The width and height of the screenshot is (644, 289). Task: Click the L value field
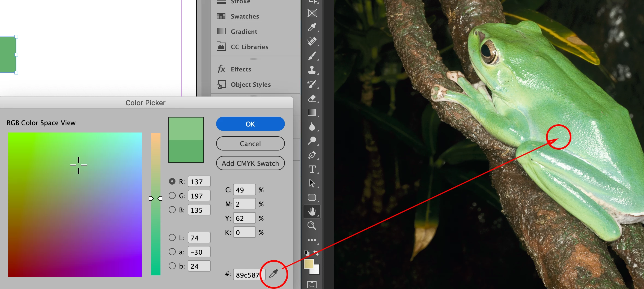coord(199,238)
